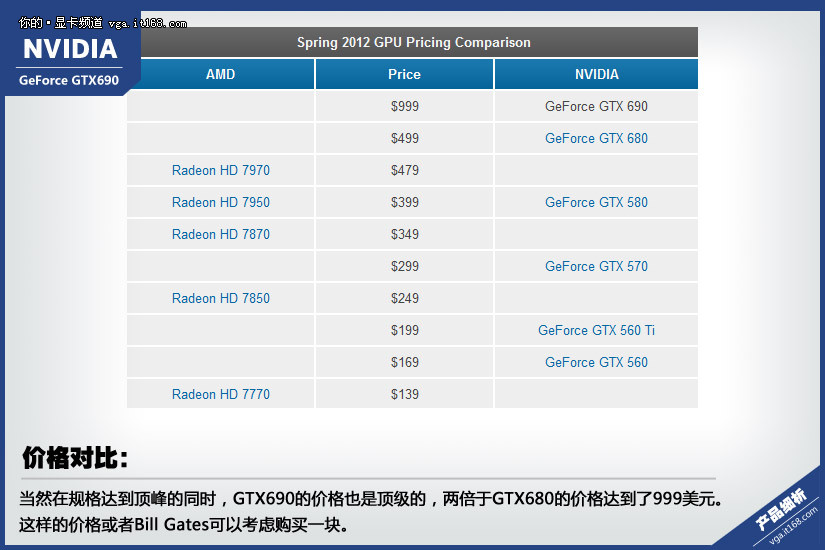Select the $249 price cell

pyautogui.click(x=404, y=298)
